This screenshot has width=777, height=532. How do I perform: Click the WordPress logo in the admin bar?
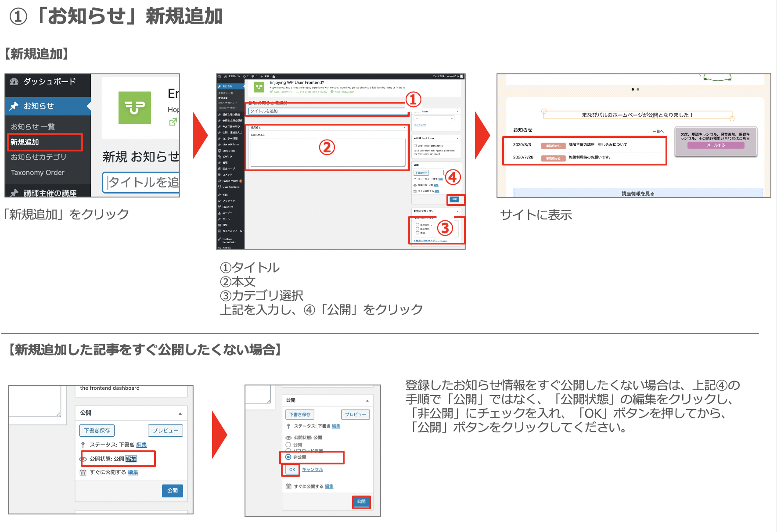219,76
